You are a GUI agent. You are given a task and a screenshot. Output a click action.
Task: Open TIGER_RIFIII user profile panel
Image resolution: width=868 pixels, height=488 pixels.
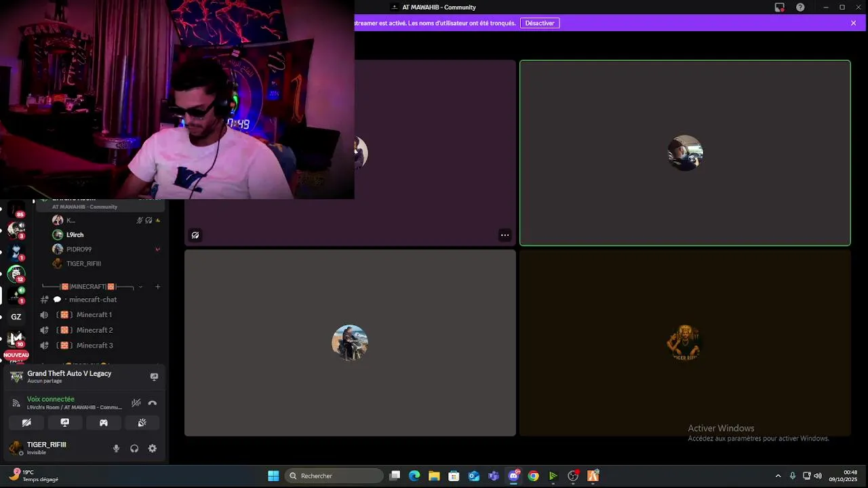46,448
